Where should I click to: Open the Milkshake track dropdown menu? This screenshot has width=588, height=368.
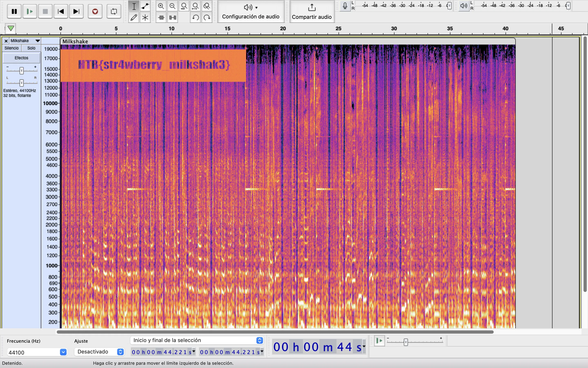click(37, 41)
